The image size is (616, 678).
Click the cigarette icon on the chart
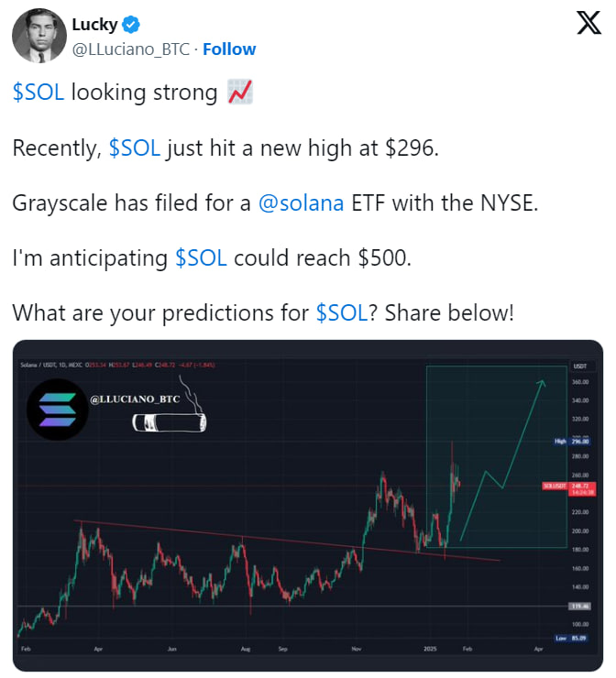point(170,421)
